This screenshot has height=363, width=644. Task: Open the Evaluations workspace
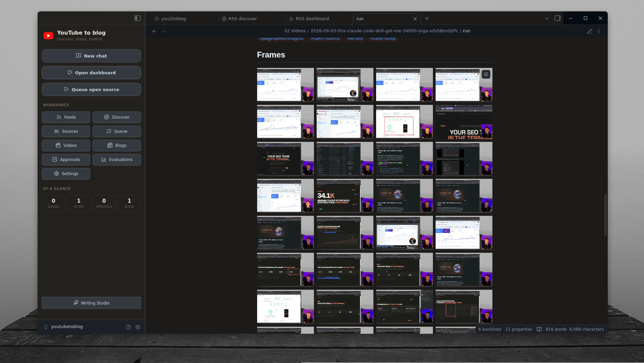click(117, 160)
